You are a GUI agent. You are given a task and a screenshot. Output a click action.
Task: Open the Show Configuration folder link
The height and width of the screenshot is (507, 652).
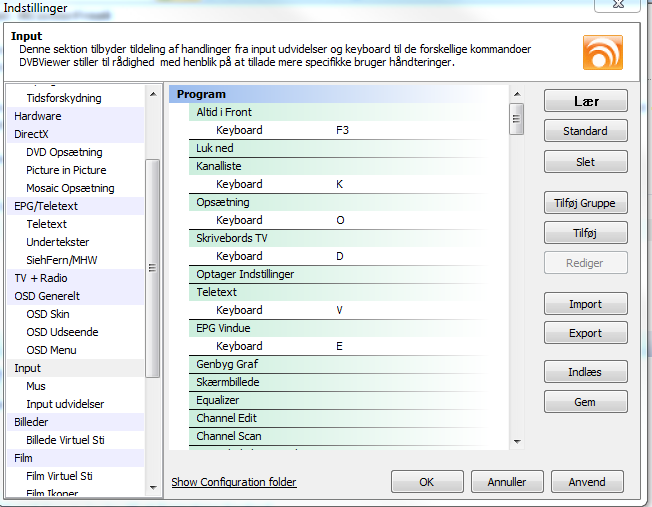coord(234,482)
